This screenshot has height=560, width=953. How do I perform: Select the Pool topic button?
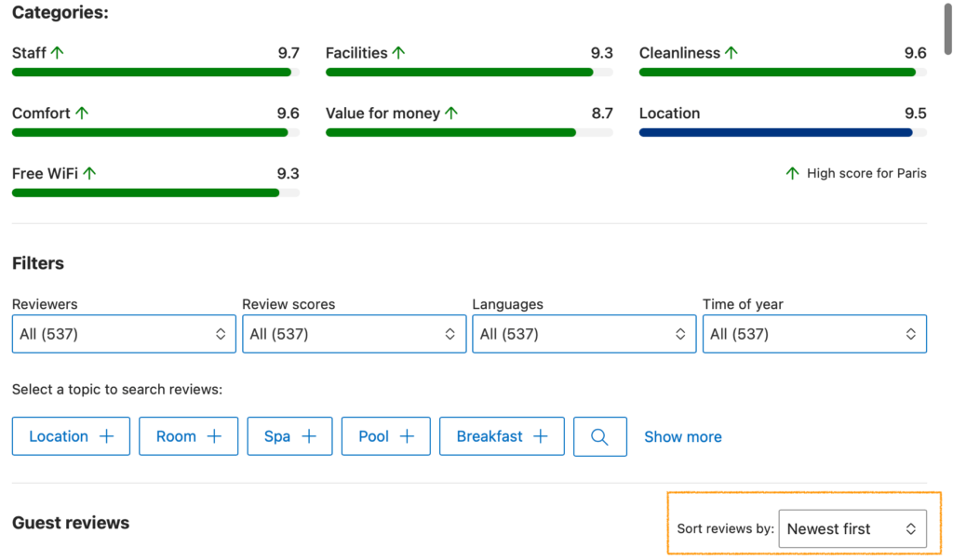(386, 436)
